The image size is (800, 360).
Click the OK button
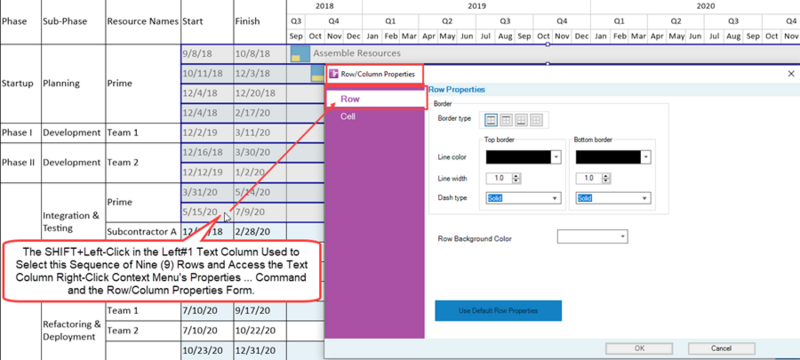click(x=639, y=348)
